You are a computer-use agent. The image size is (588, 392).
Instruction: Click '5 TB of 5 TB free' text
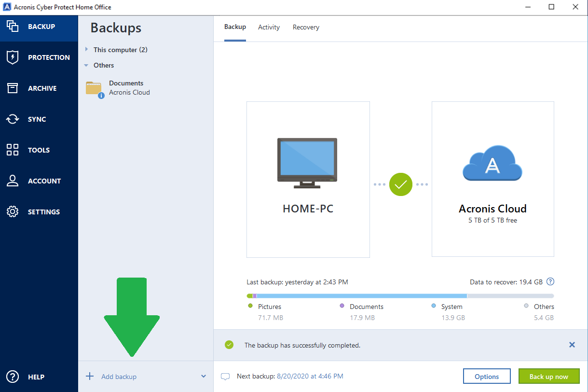(492, 220)
